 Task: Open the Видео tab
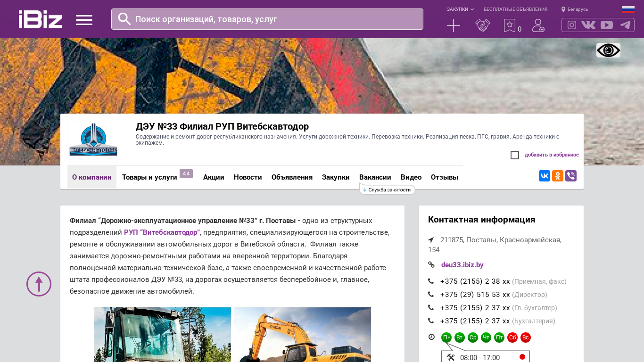point(411,177)
